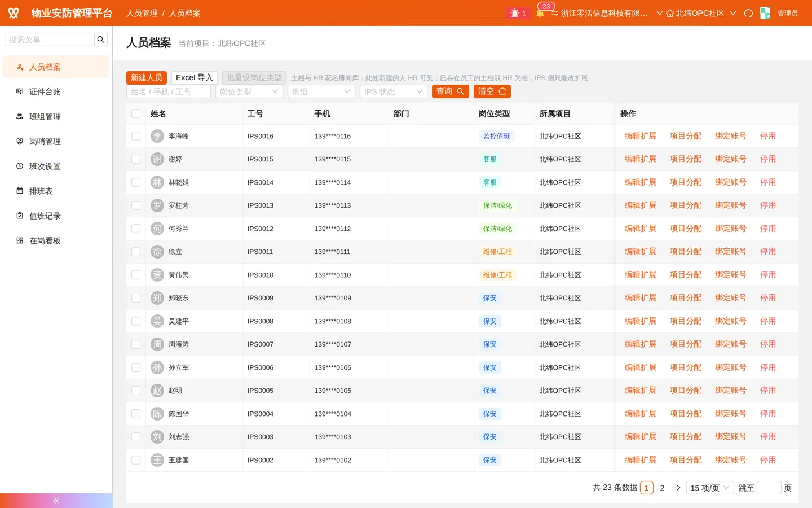Click 李海峰 avatar icon

157,136
